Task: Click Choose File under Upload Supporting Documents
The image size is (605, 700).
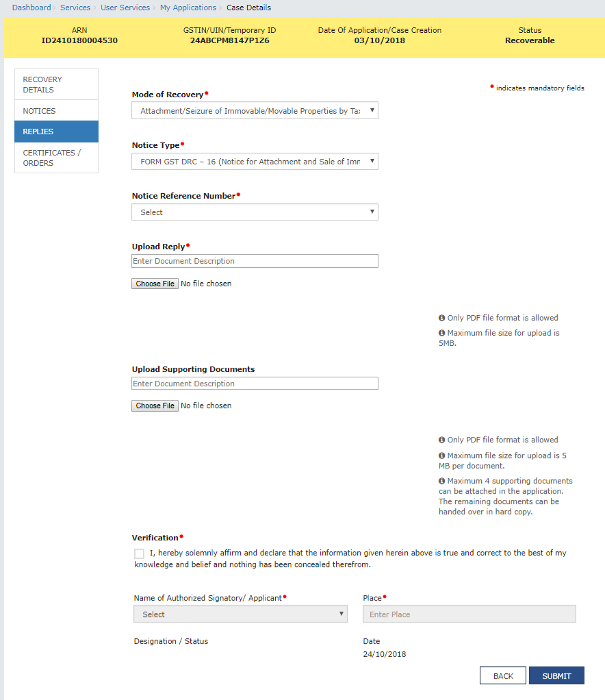Action: coord(155,405)
